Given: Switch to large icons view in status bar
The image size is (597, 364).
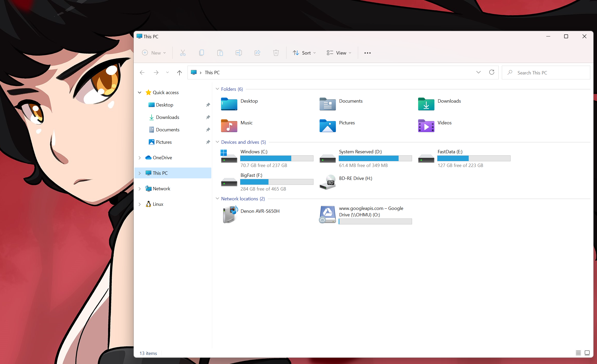Looking at the screenshot, I should [x=587, y=353].
